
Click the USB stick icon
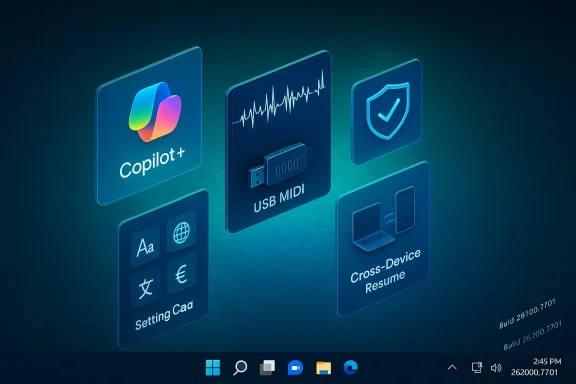[x=280, y=165]
